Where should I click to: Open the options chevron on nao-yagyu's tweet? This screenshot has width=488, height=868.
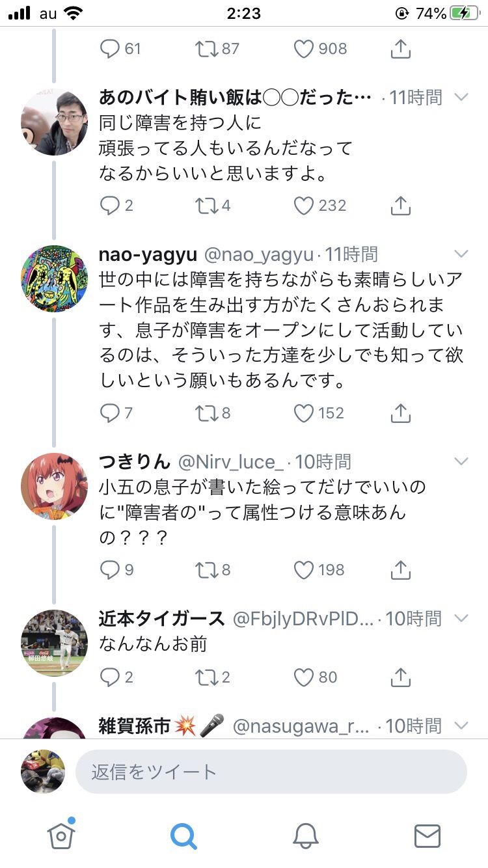461,254
